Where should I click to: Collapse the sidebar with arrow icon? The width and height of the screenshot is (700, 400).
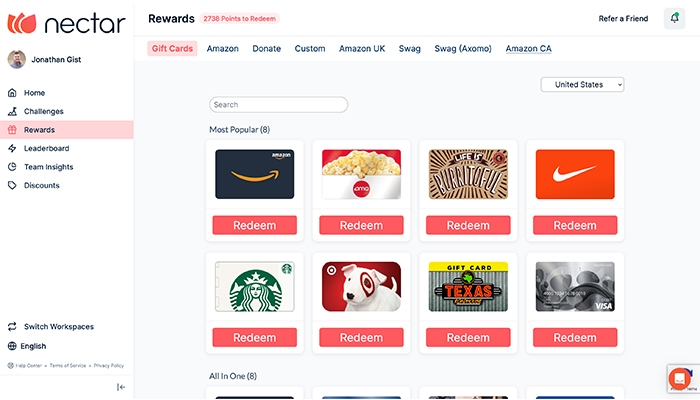coord(121,387)
